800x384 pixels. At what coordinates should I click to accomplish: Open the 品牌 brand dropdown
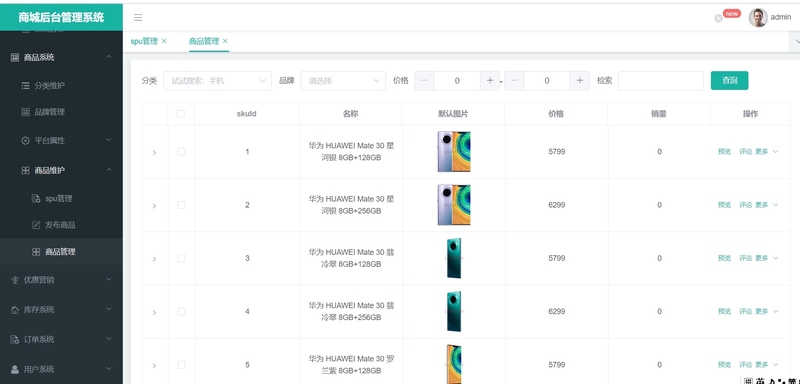pyautogui.click(x=343, y=81)
